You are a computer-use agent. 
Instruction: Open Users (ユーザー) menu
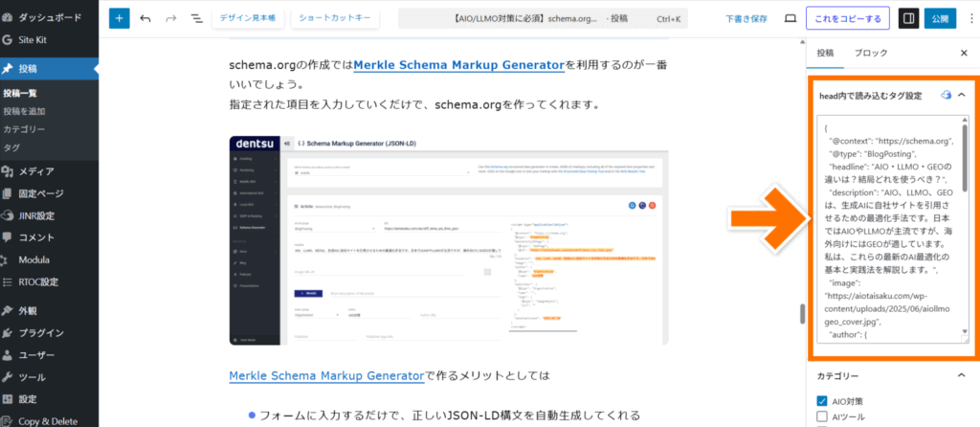point(50,355)
